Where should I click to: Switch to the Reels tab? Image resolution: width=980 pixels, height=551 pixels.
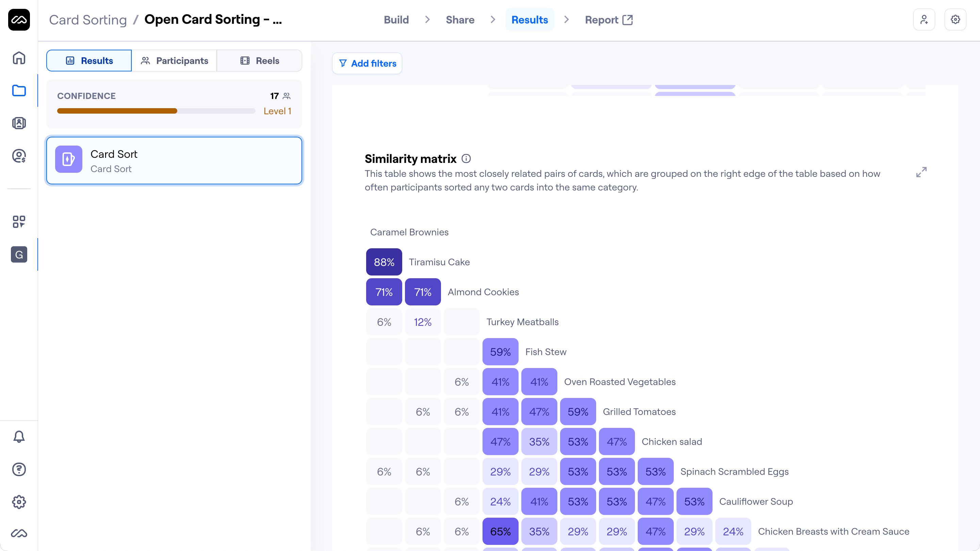click(259, 61)
